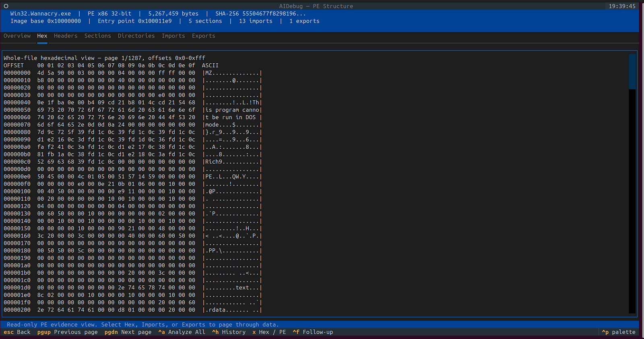
Task: Switch to the Headers tab
Action: pos(66,36)
